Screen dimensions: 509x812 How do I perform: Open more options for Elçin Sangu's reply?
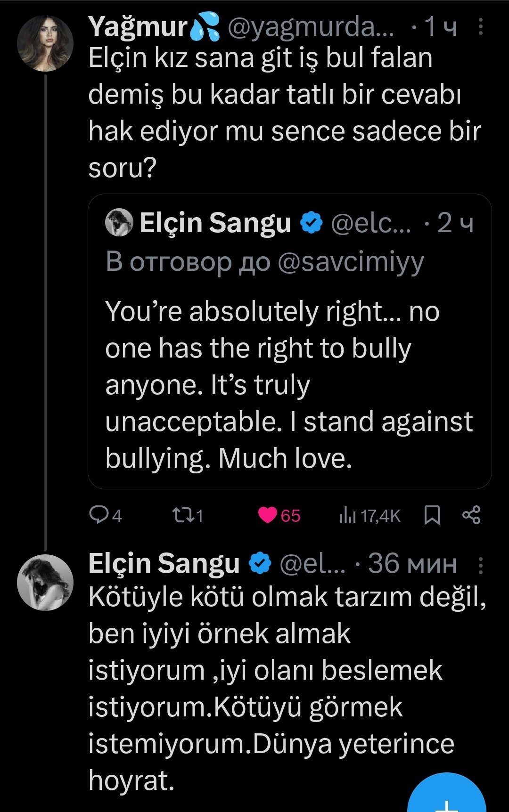click(x=480, y=565)
